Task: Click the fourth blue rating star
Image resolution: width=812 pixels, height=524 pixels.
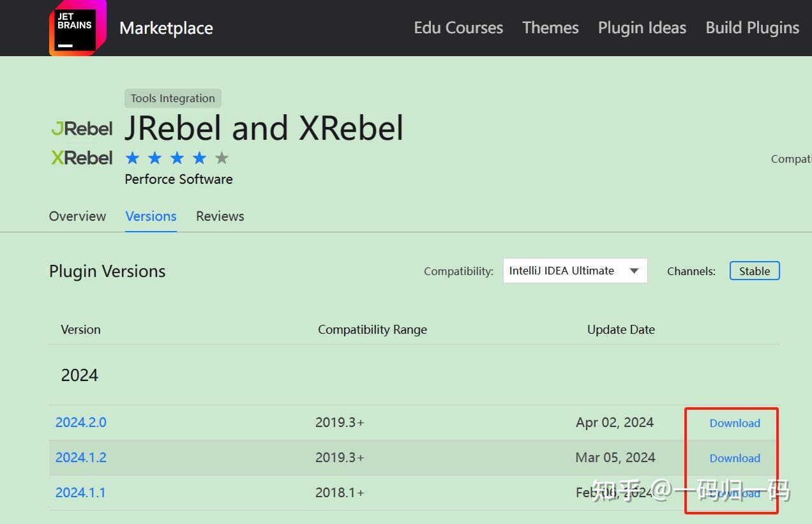Action: click(x=199, y=158)
